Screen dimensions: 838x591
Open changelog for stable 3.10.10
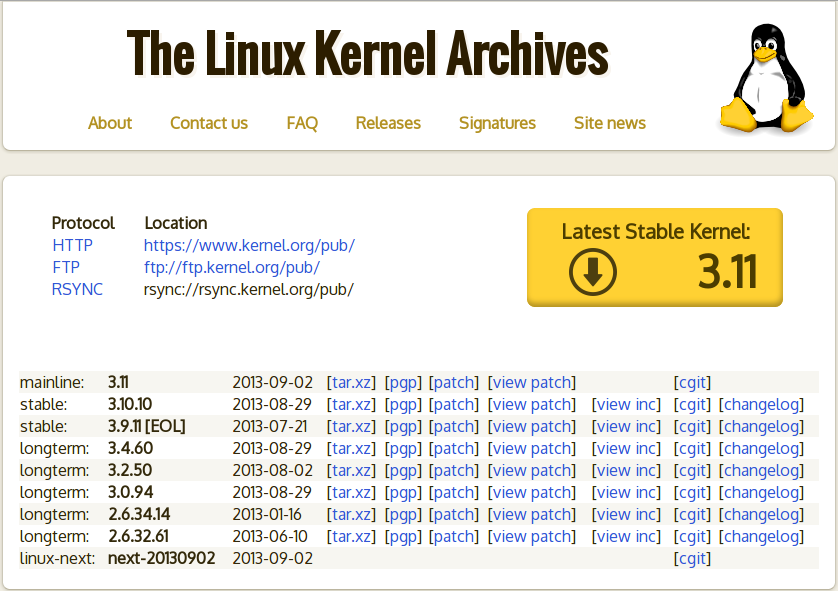coord(761,405)
